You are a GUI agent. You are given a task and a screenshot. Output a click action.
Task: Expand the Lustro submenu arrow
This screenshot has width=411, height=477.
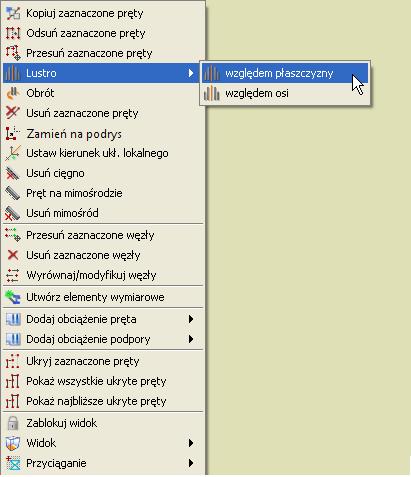[x=191, y=73]
